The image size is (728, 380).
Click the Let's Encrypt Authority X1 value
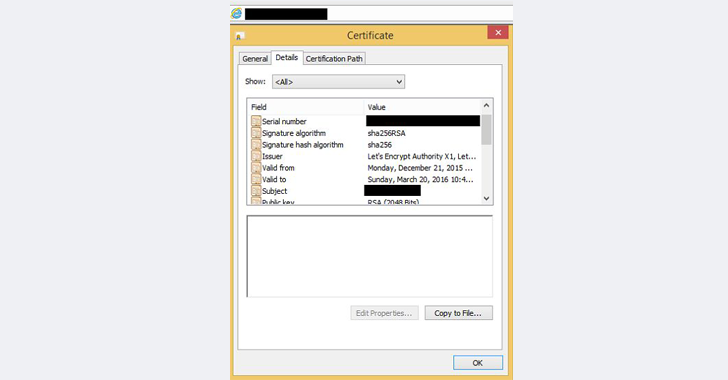point(422,156)
